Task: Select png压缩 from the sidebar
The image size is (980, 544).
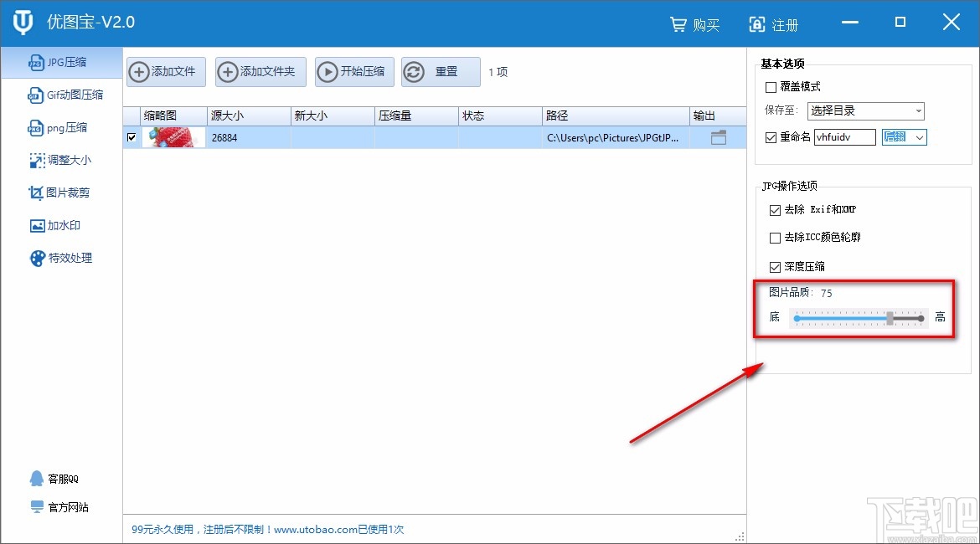Action: pyautogui.click(x=57, y=128)
